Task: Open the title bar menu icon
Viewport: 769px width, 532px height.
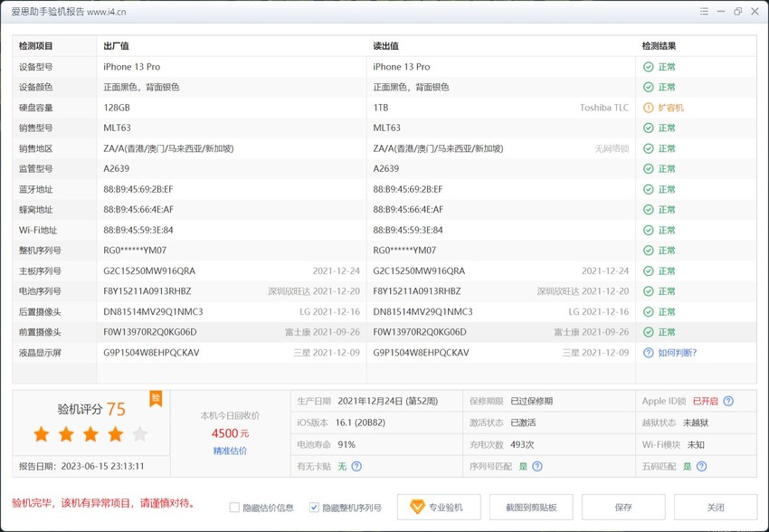Action: [x=704, y=11]
